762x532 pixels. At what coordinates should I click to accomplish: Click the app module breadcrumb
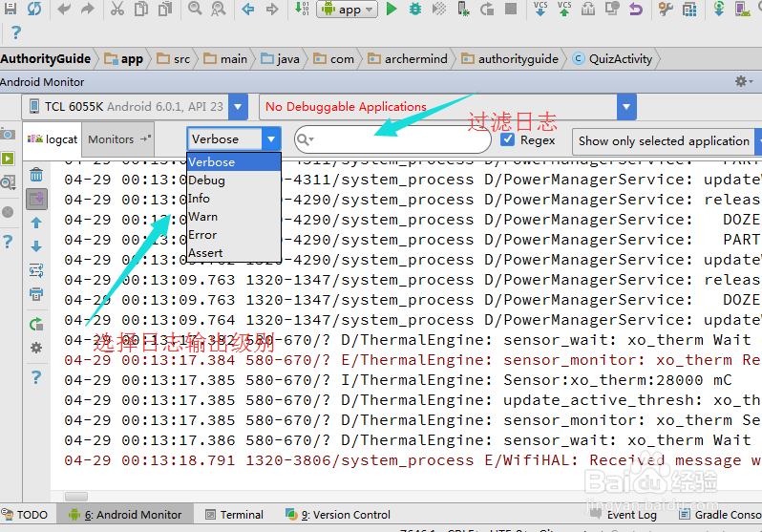(x=124, y=59)
